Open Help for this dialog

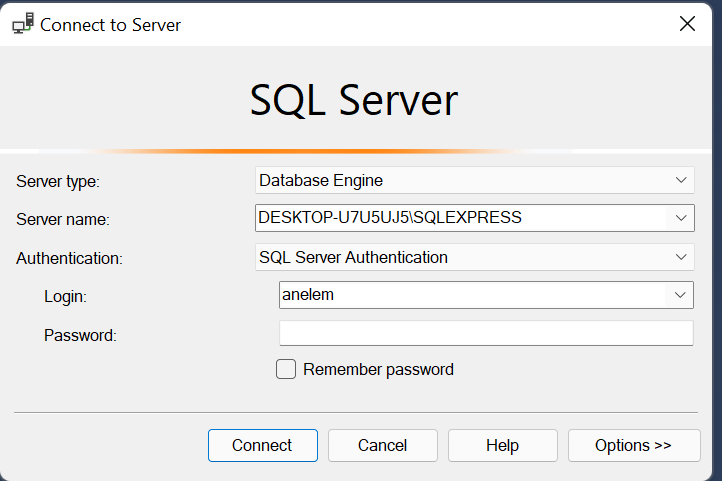pyautogui.click(x=503, y=445)
